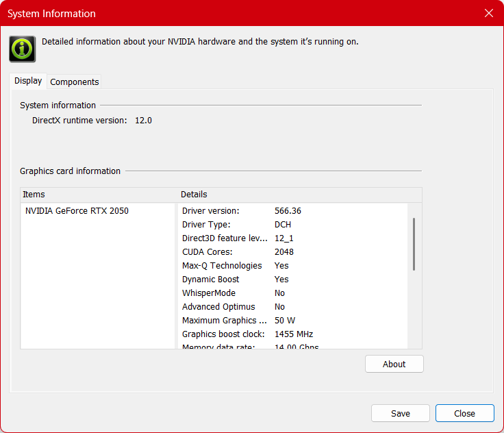Click the Max-Q Technologies row label
504x433 pixels.
click(x=222, y=266)
